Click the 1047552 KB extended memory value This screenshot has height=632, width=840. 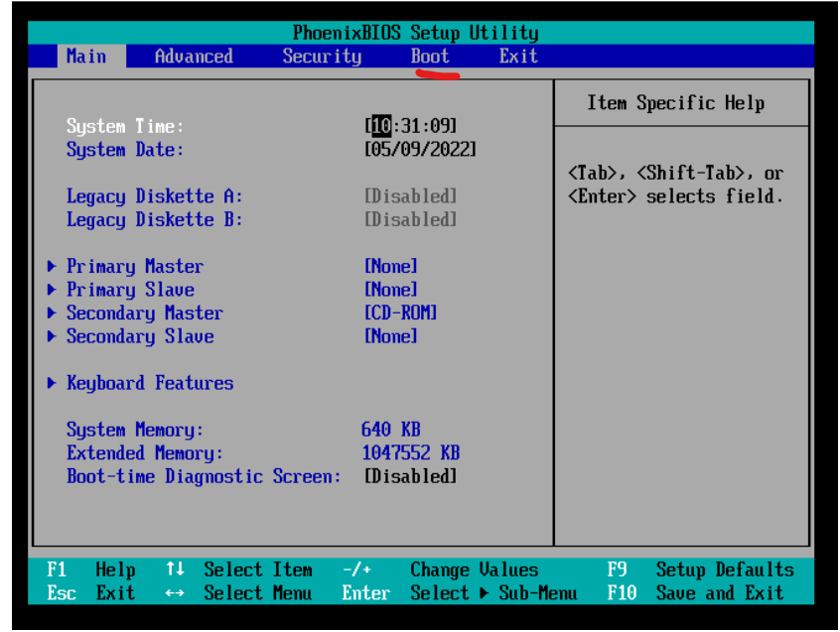click(410, 453)
